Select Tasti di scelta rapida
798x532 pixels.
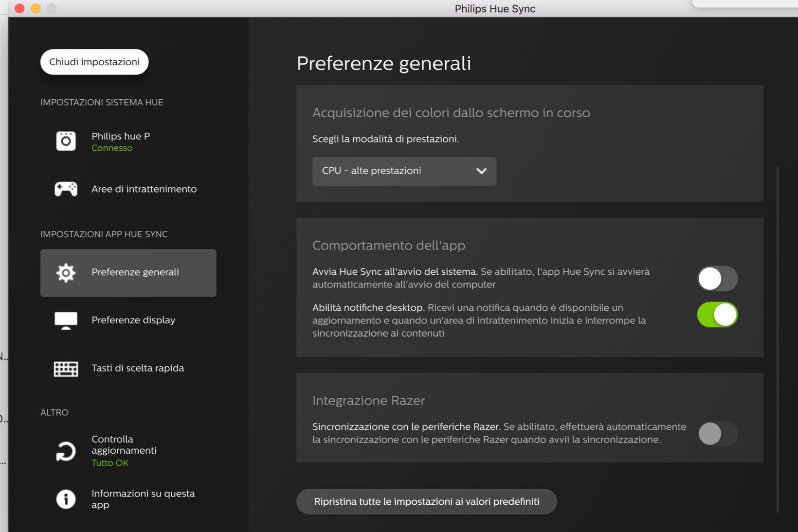[x=138, y=368]
